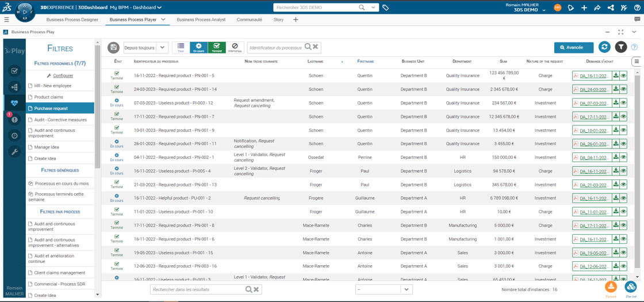The width and height of the screenshot is (644, 302).
Task: Open the column options menu icon
Action: tap(637, 61)
